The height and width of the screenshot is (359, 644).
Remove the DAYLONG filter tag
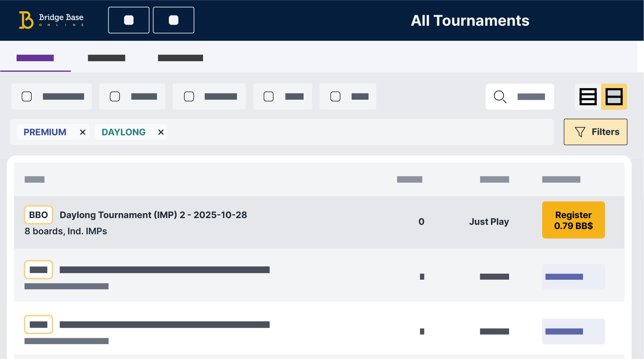(x=161, y=132)
